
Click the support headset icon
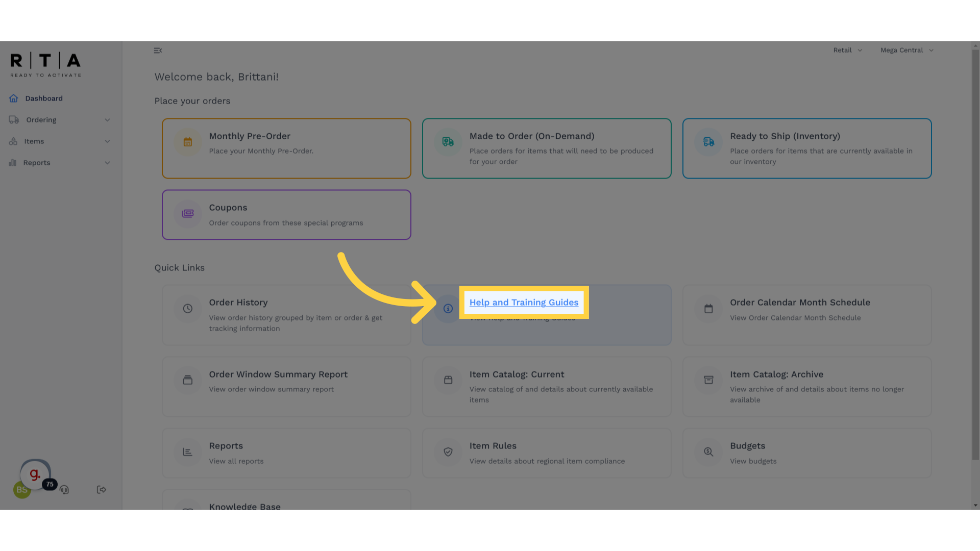pos(64,490)
